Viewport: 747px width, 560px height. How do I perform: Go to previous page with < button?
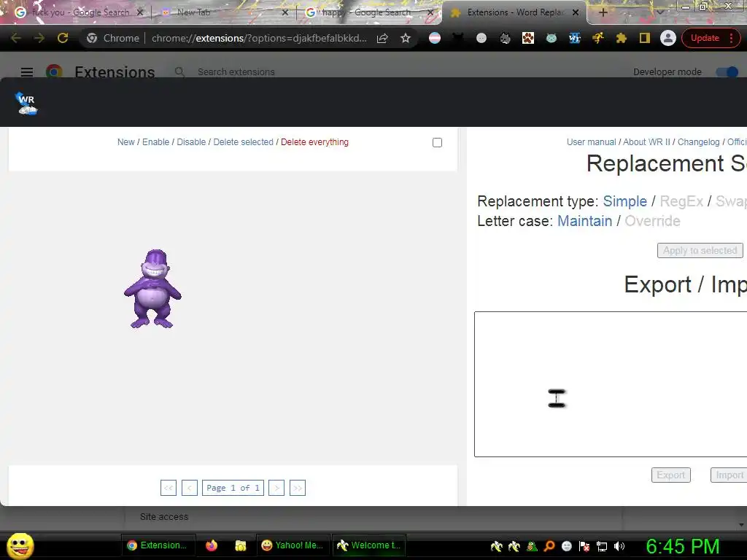pos(190,488)
